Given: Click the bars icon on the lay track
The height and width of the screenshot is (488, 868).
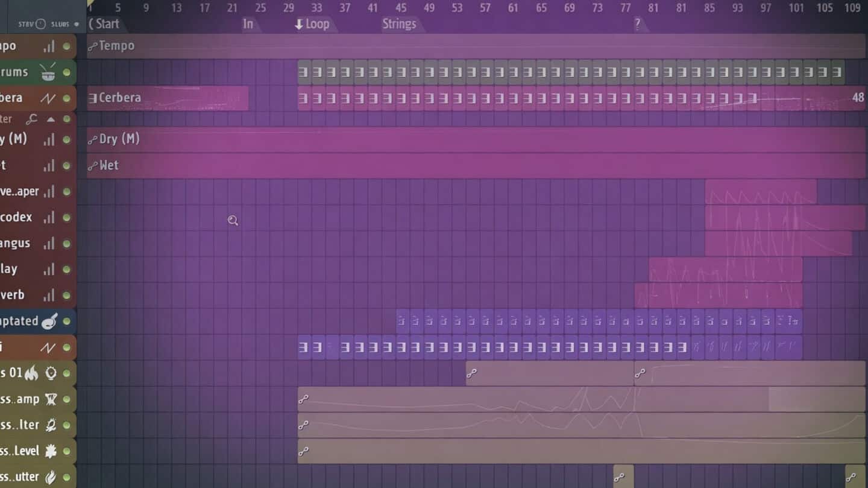Looking at the screenshot, I should (x=49, y=270).
